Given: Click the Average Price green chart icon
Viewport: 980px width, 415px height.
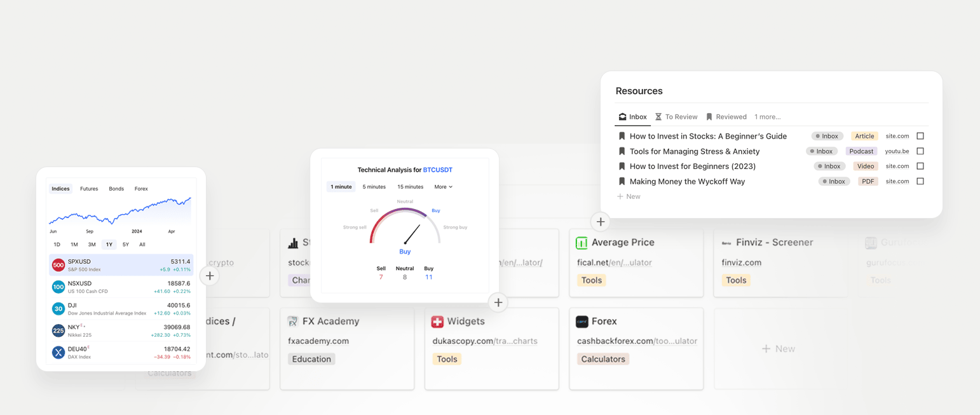Looking at the screenshot, I should [x=581, y=242].
